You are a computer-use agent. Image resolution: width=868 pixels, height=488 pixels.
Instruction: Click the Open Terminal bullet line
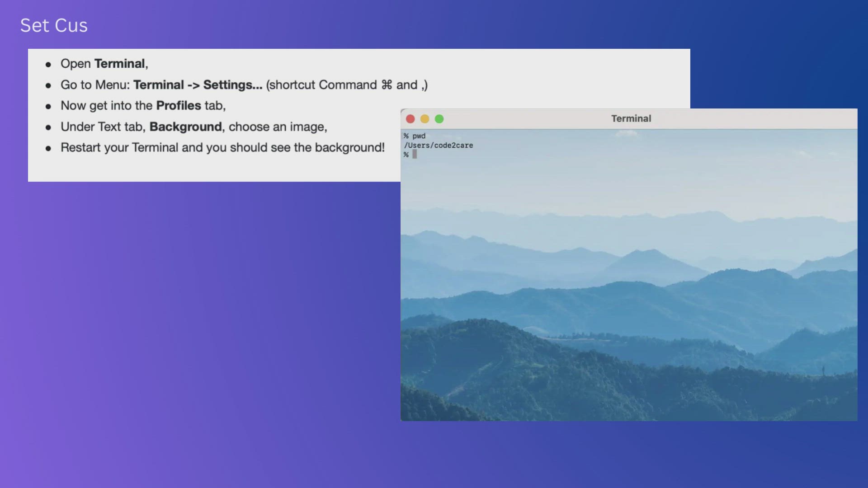tap(104, 64)
